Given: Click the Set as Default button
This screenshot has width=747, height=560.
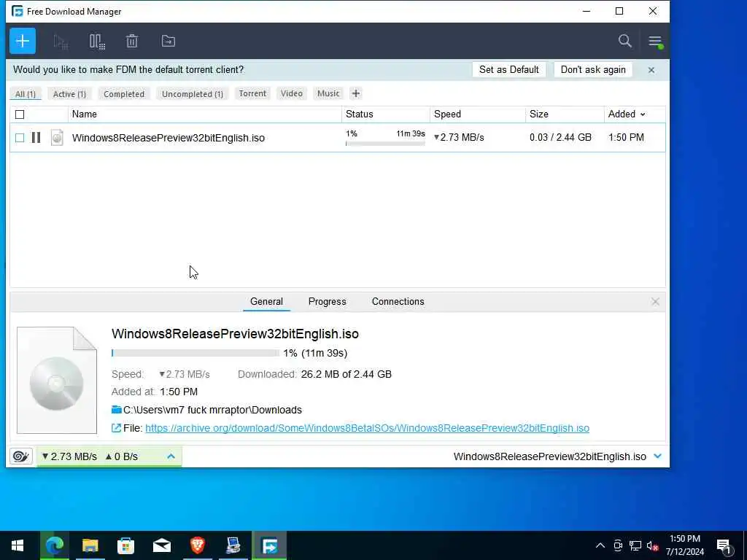Looking at the screenshot, I should click(508, 69).
